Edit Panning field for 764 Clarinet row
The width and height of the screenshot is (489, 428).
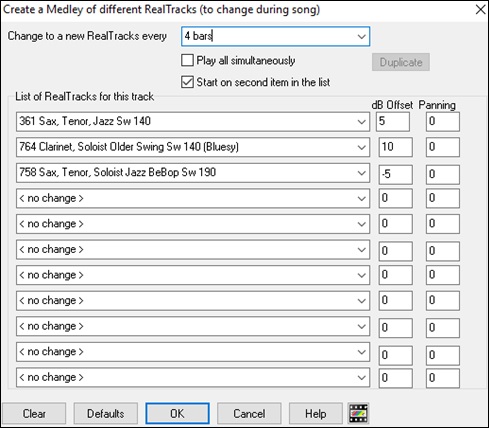[443, 147]
